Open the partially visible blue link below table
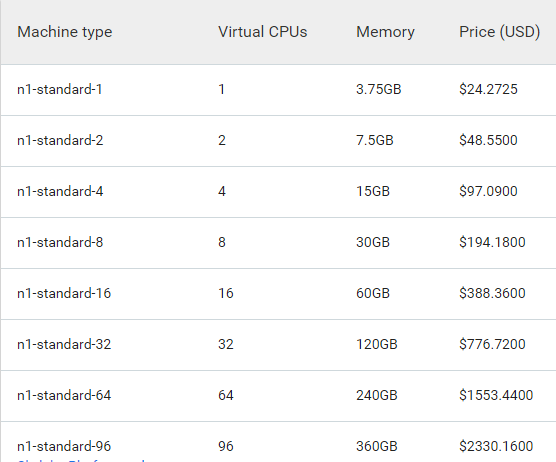Screen dimensions: 556x462 tap(81, 460)
